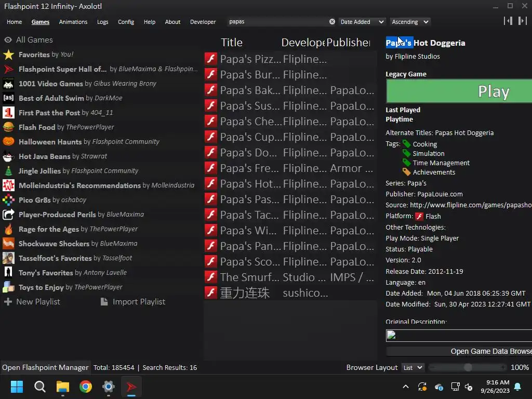Click the Molleindustria's Recommendations icon
532x399 pixels.
pos(8,185)
